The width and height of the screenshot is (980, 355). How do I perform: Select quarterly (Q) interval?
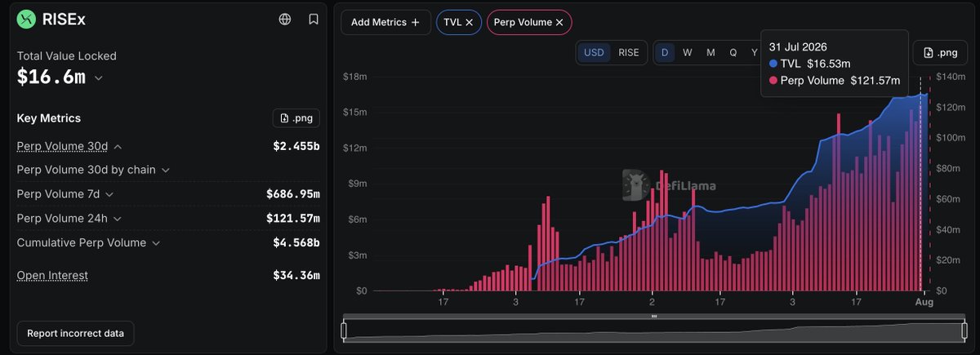[x=733, y=52]
